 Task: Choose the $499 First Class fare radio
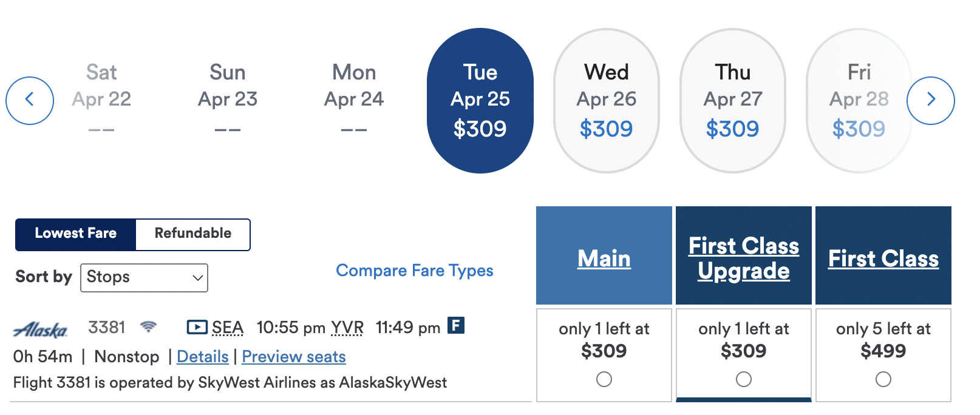coord(883,379)
